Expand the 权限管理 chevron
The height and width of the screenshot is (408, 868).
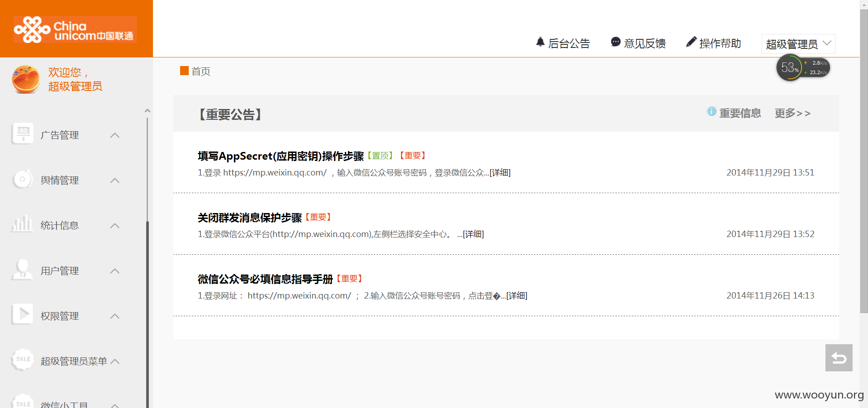[x=115, y=316]
